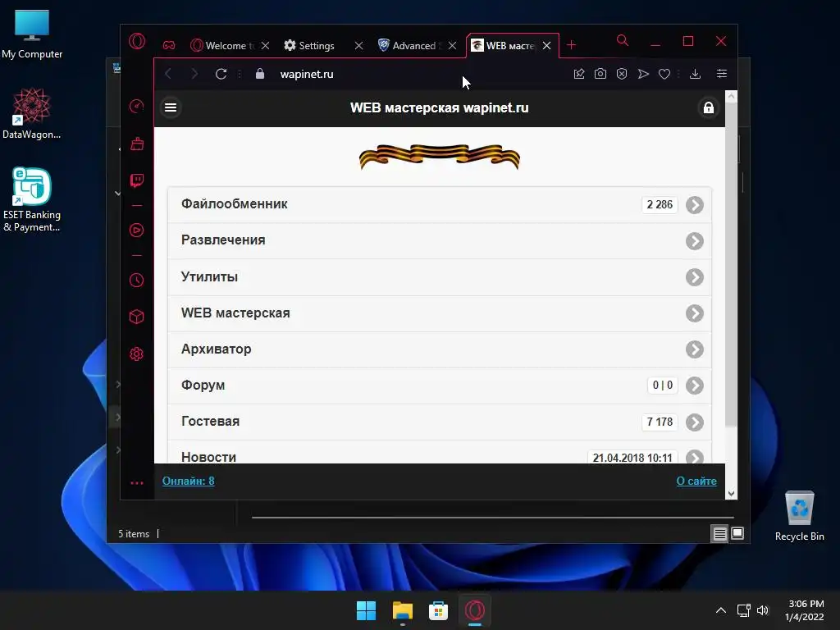Open the Развлечения section

click(x=440, y=240)
